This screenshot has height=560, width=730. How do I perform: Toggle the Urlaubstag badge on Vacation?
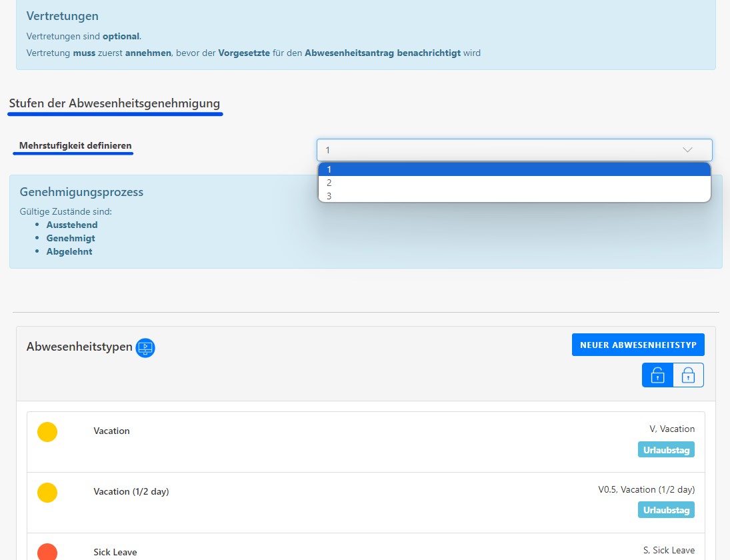click(x=666, y=449)
